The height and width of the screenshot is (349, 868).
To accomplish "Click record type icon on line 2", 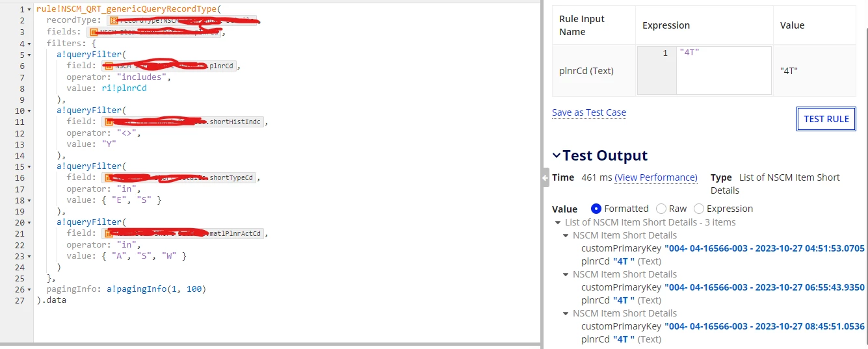I will (114, 21).
